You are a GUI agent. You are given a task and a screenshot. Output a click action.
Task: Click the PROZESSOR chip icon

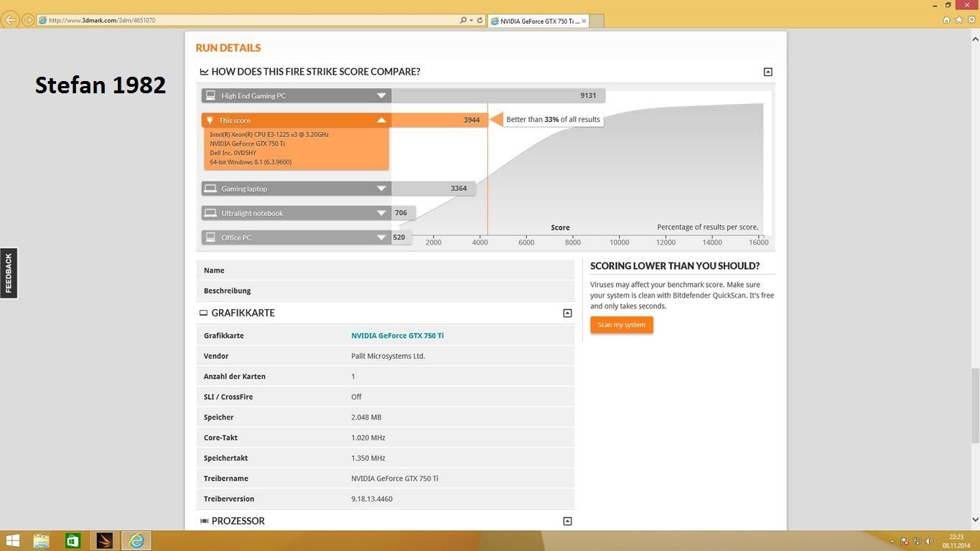pyautogui.click(x=204, y=521)
